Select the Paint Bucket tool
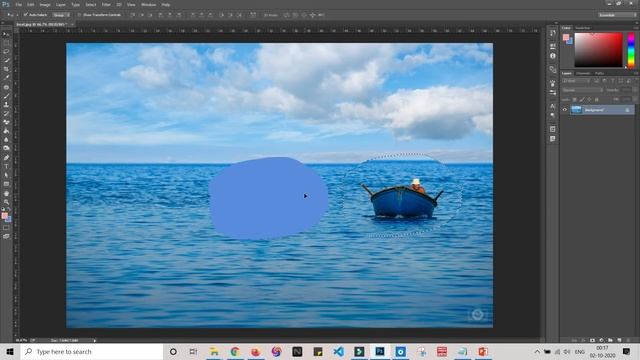The width and height of the screenshot is (640, 360). (x=6, y=131)
